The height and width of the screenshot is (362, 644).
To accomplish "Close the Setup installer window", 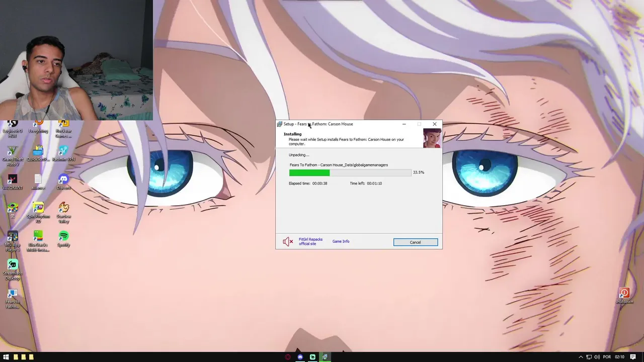I will 435,124.
